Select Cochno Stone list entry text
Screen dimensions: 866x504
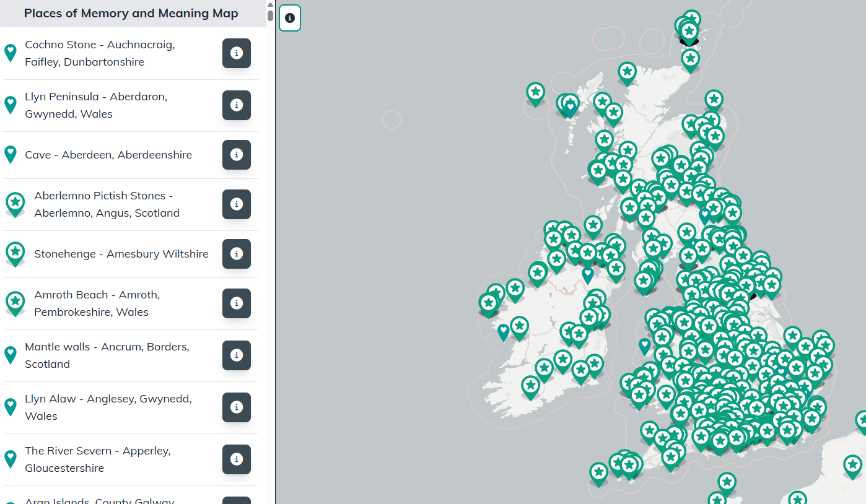[x=99, y=53]
